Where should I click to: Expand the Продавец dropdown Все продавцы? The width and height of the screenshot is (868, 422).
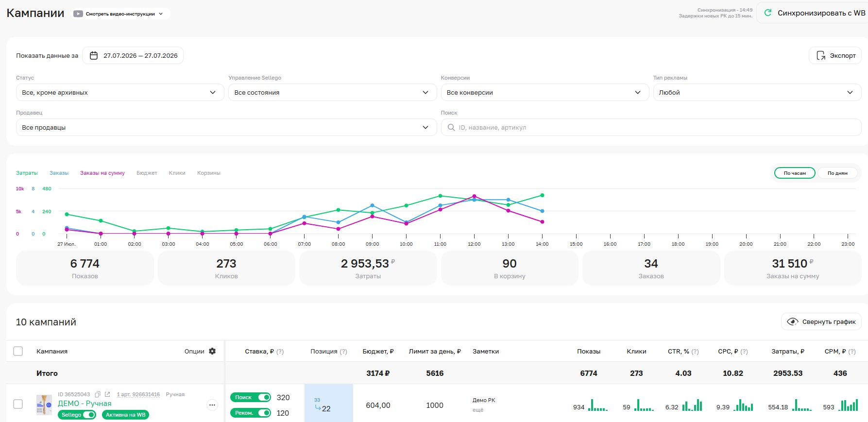pyautogui.click(x=226, y=127)
